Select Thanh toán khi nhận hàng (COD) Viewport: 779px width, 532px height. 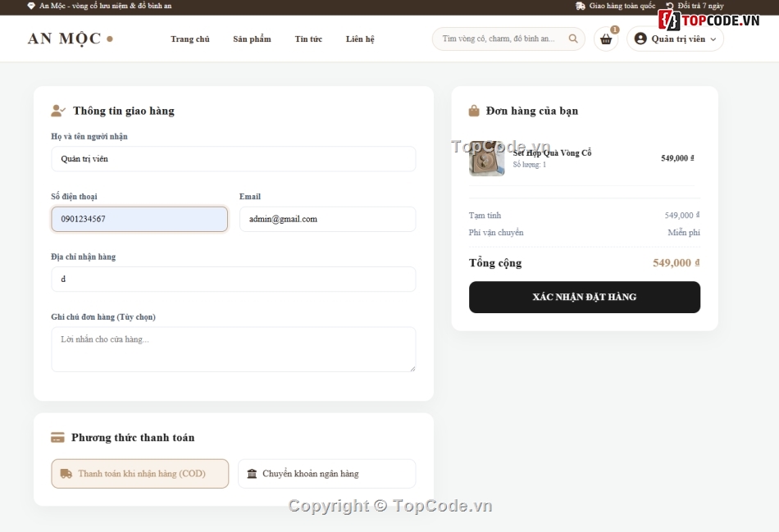[140, 474]
